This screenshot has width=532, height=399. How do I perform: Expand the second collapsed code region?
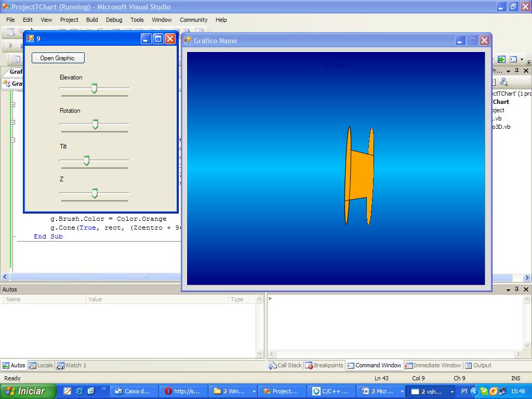12,122
